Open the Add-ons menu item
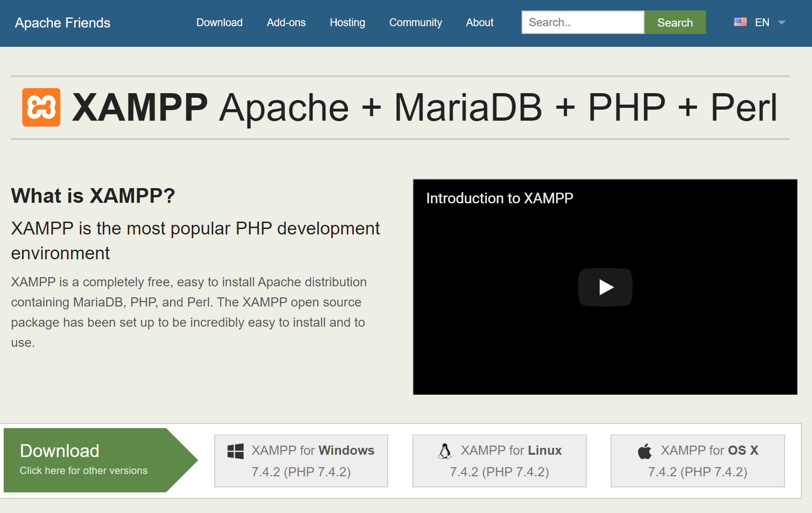Image resolution: width=812 pixels, height=513 pixels. click(x=286, y=22)
